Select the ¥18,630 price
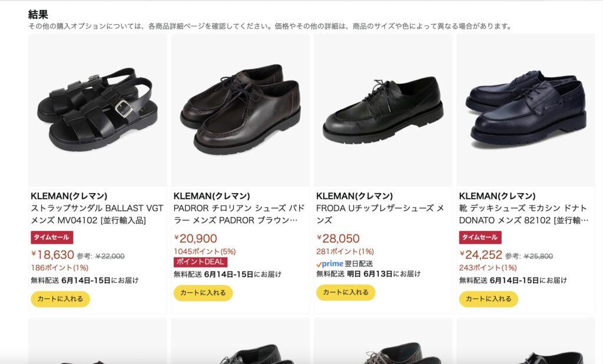 click(x=52, y=254)
